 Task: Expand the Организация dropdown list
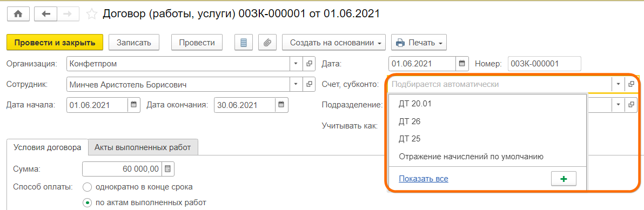(x=296, y=64)
